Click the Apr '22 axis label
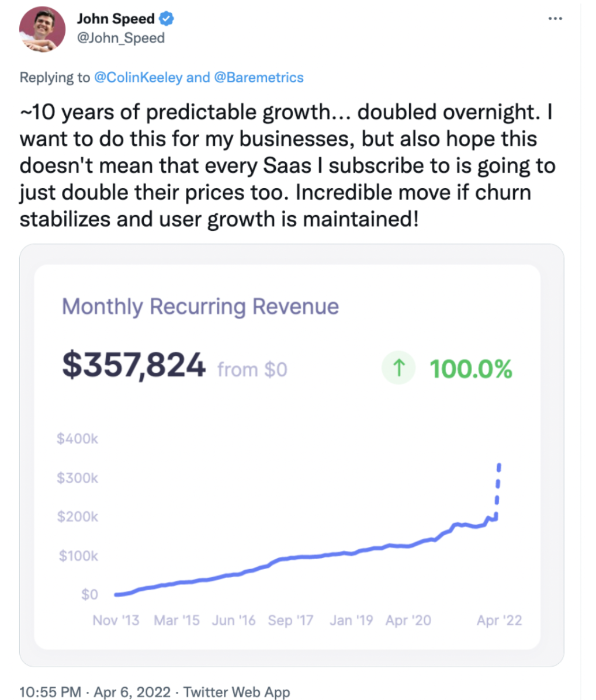 tap(499, 621)
